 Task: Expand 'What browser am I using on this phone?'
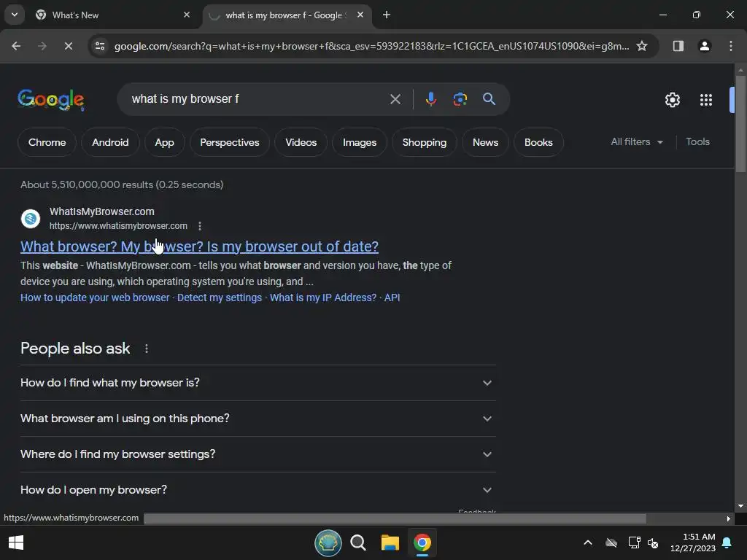tap(258, 419)
